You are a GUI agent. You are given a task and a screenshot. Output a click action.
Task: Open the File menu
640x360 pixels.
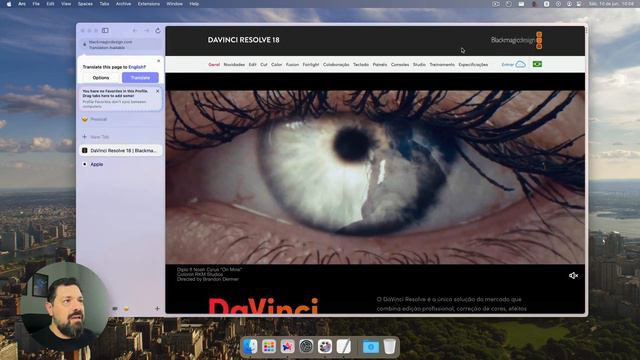pyautogui.click(x=36, y=4)
